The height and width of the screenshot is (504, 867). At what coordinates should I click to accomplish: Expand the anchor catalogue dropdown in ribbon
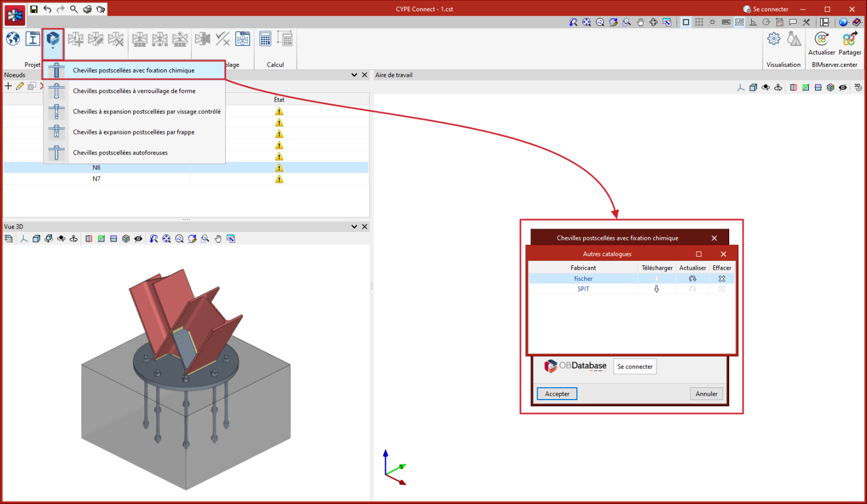(53, 49)
